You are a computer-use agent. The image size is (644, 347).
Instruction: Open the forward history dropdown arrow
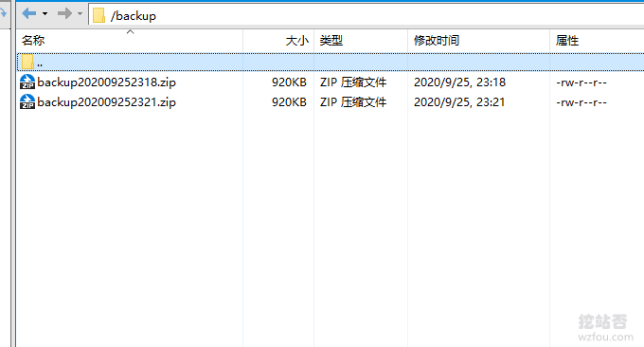[80, 14]
